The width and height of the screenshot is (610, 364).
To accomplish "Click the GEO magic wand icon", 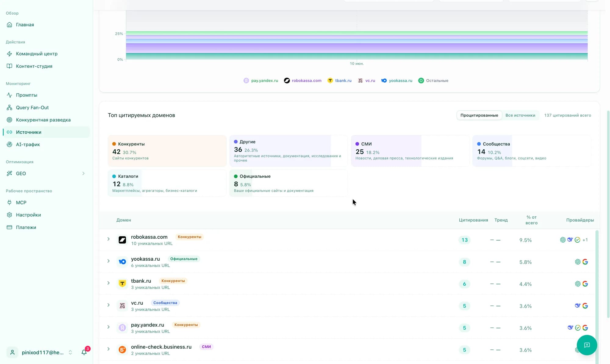I will (9, 173).
